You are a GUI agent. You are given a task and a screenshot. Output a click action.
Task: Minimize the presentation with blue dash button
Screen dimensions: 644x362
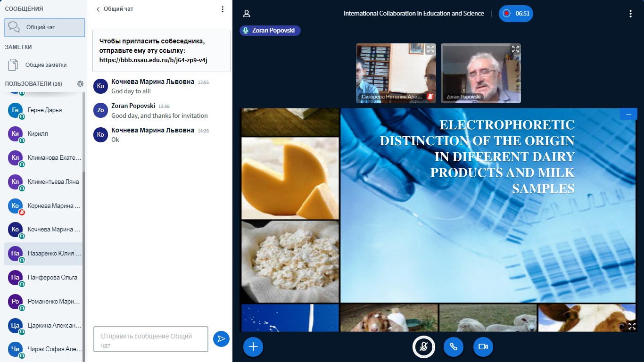628,114
